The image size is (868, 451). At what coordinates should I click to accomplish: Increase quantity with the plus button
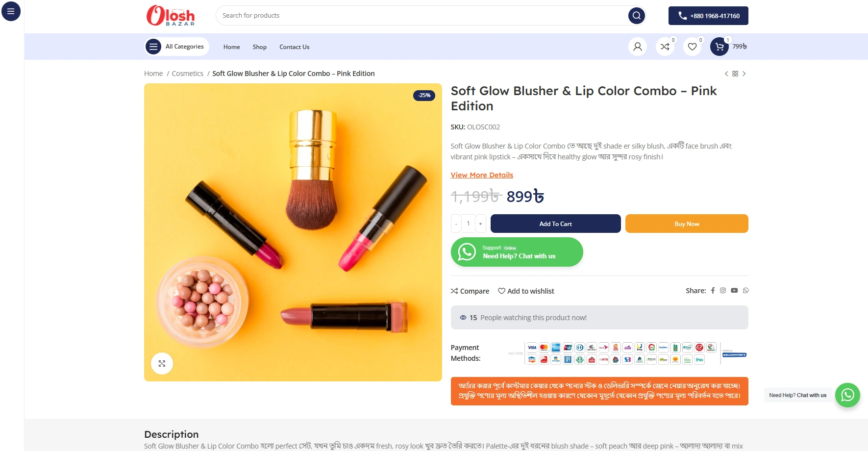point(480,224)
